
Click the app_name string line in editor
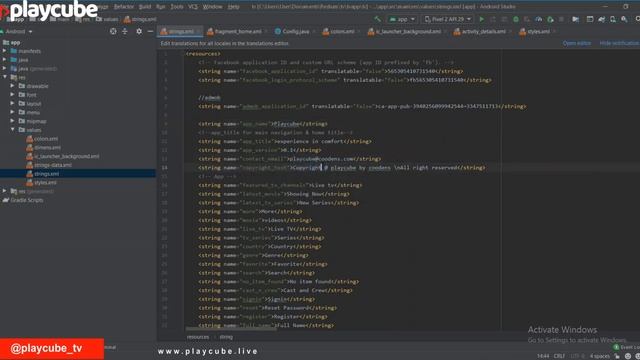pyautogui.click(x=263, y=124)
